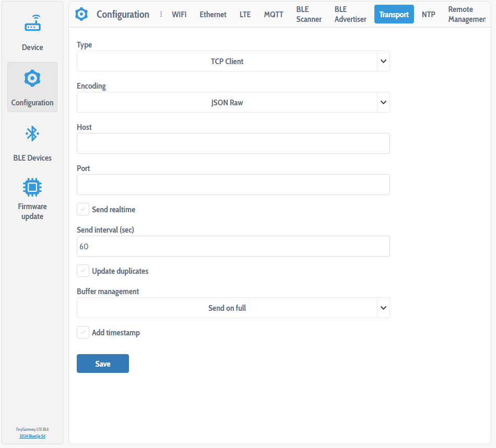This screenshot has width=496, height=448.
Task: Expand the Encoding dropdown set to JSON Raw
Action: [233, 102]
